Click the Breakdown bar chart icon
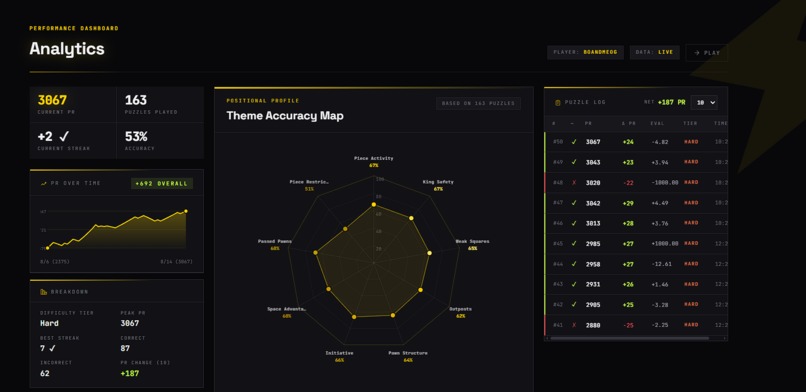 click(x=43, y=292)
